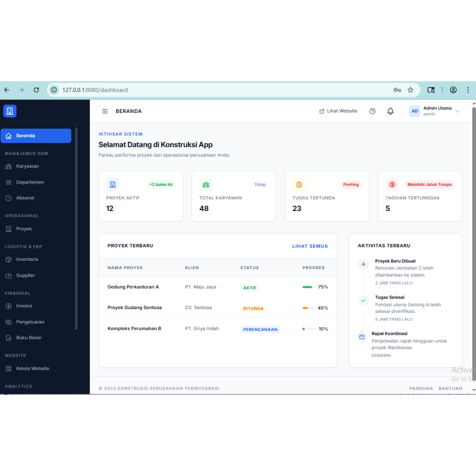
Task: Click the browser tab search icon
Action: (431, 90)
